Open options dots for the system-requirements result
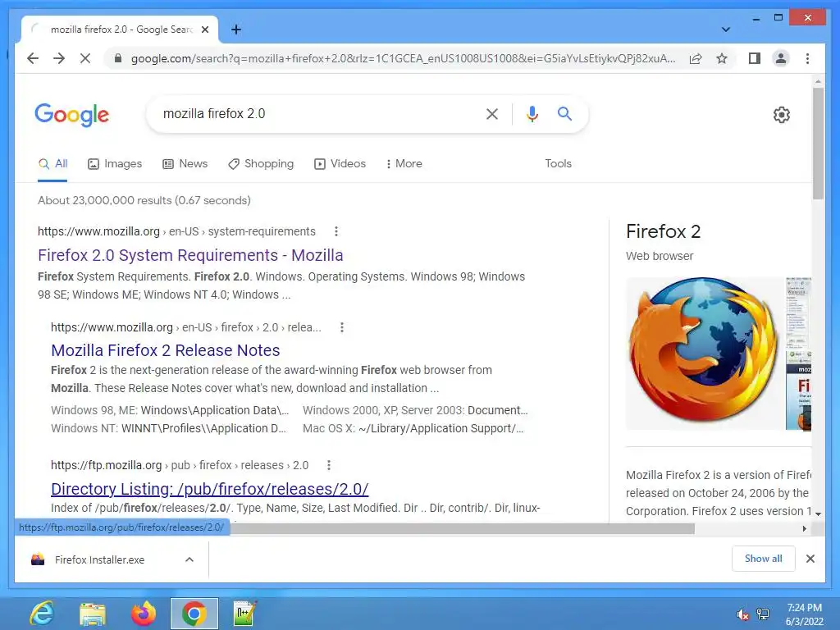 (336, 231)
